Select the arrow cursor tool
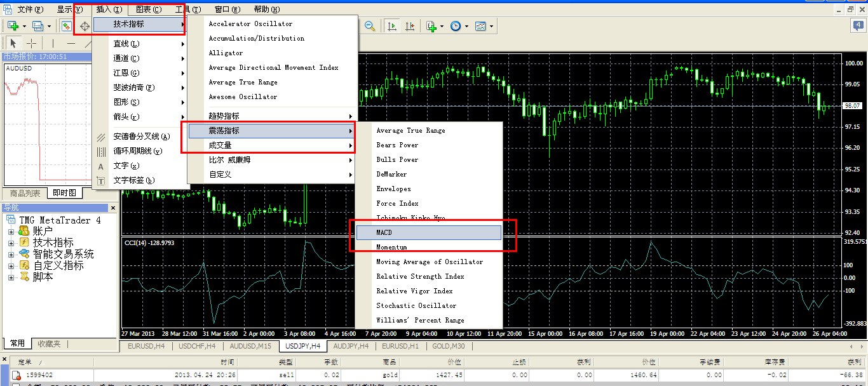The image size is (868, 386). (x=13, y=43)
